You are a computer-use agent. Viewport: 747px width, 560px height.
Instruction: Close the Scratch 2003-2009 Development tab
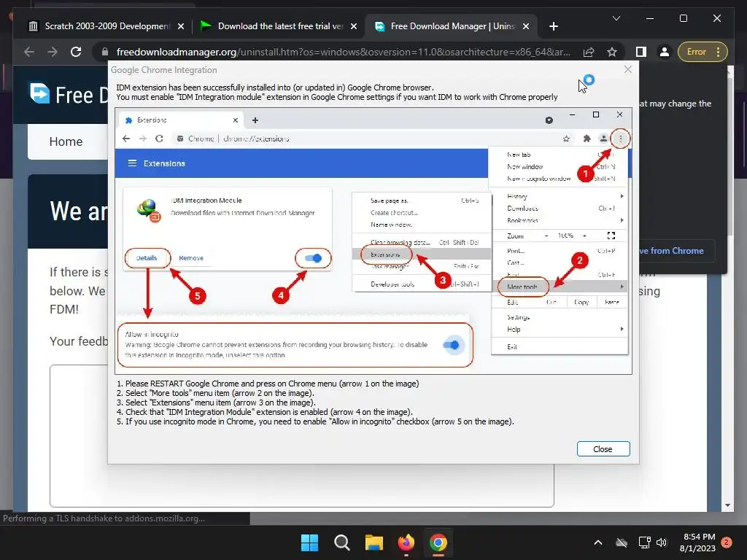[181, 27]
